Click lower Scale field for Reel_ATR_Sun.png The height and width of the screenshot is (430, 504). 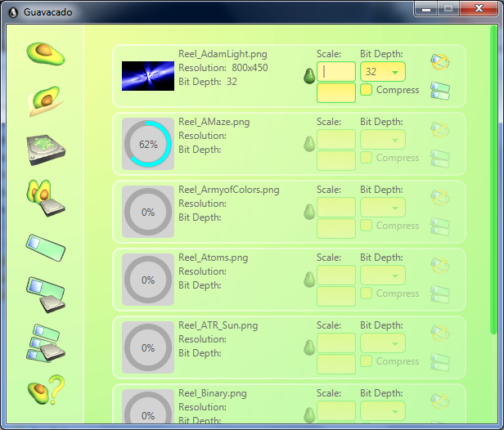tap(336, 364)
